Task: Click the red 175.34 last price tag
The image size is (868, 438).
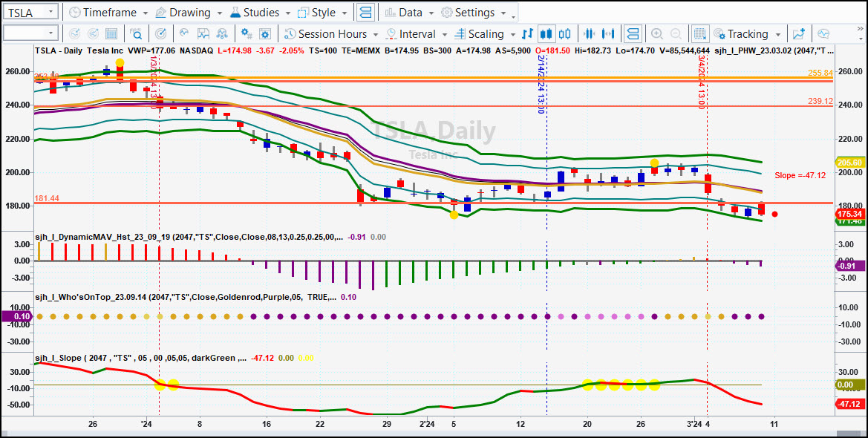Action: (x=849, y=214)
